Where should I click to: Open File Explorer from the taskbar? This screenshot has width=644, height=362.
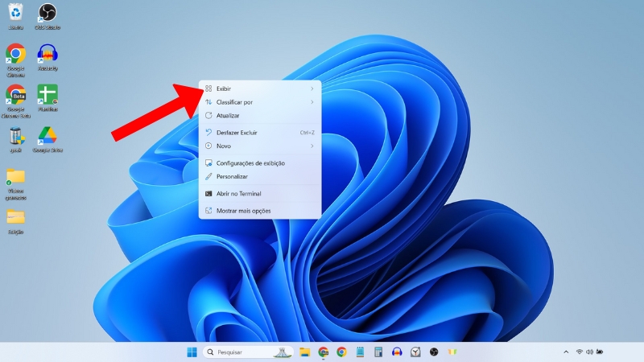click(305, 352)
